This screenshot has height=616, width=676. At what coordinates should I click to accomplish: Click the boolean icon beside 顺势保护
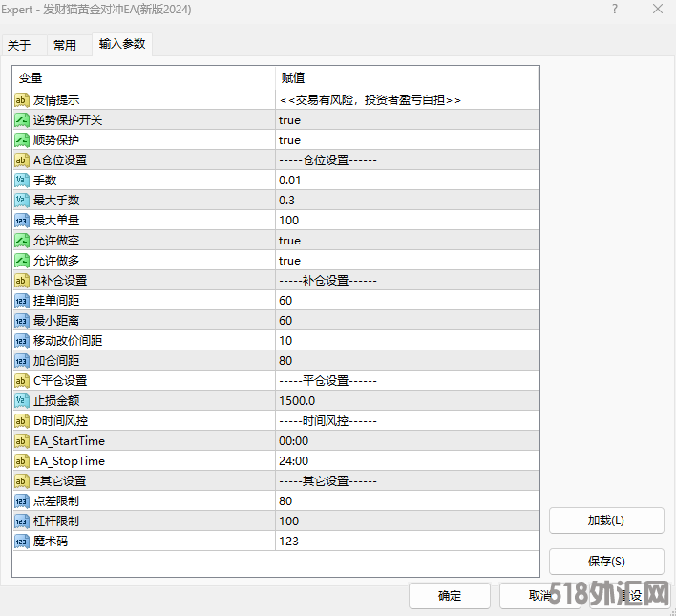(22, 140)
